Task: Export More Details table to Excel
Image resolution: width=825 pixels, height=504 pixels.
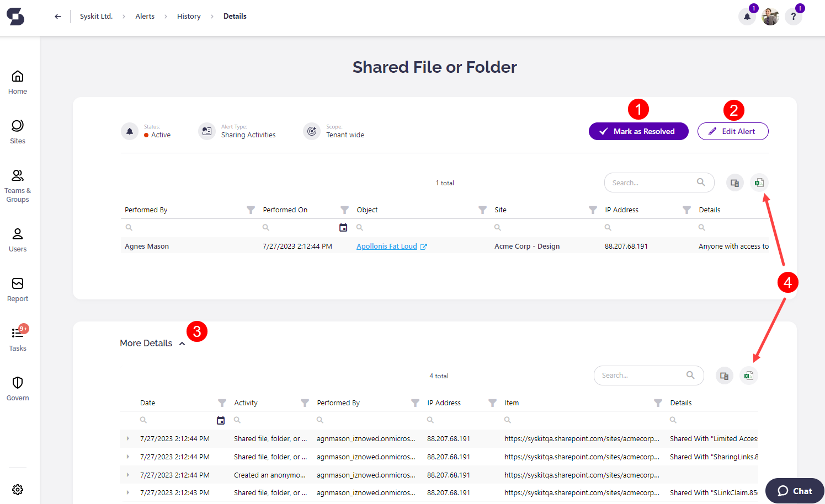Action: point(749,376)
